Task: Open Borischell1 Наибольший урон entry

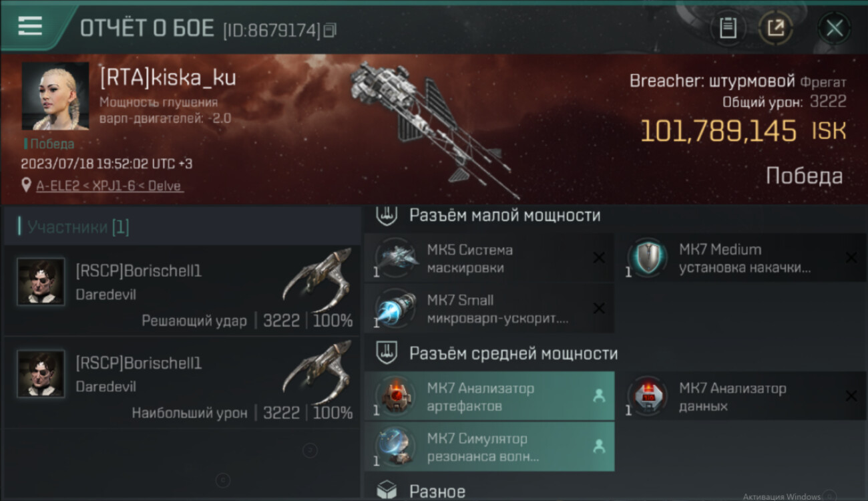Action: [x=182, y=383]
